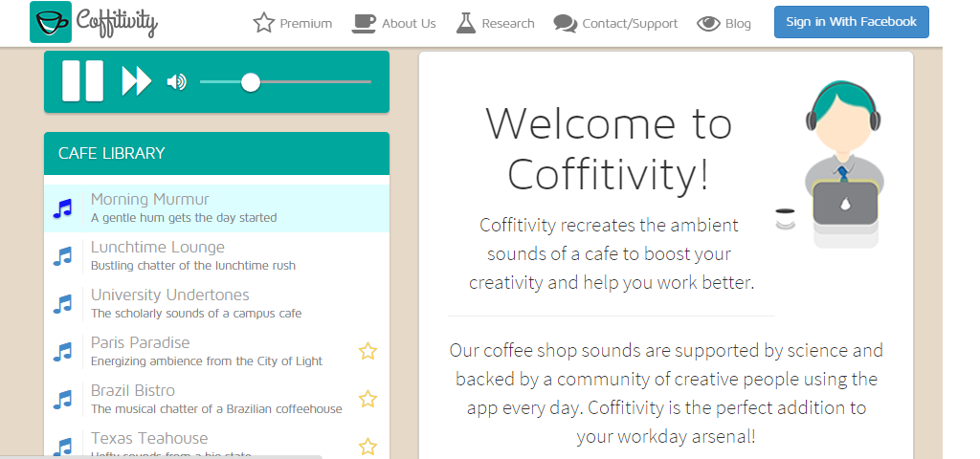Select the Texas Teahouse track
This screenshot has width=980, height=459.
tap(148, 439)
